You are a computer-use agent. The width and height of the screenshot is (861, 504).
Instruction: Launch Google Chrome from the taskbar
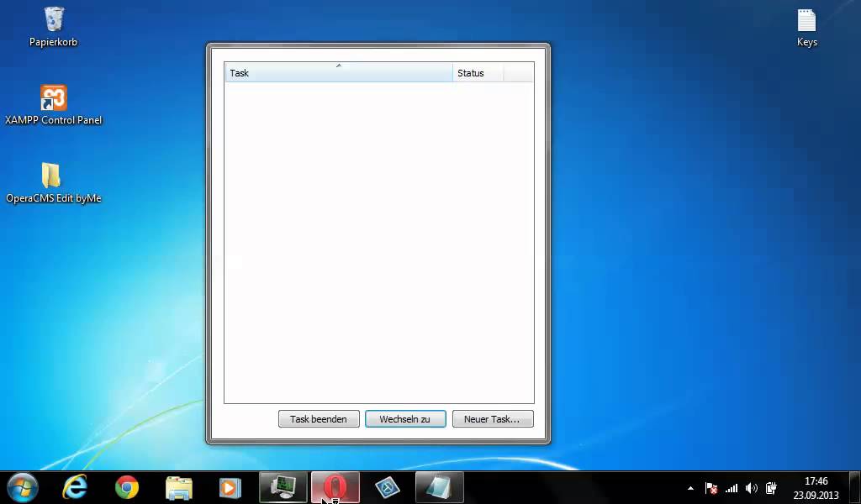coord(127,487)
